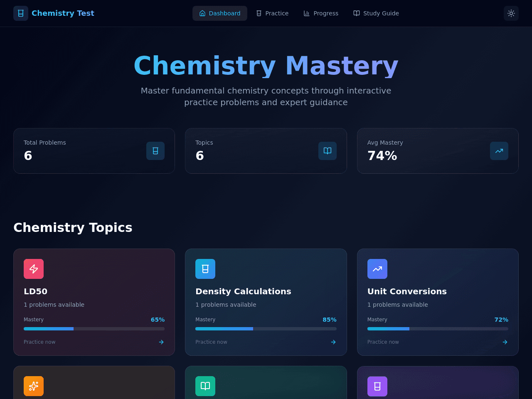532x399 pixels.
Task: Go to the Progress tab
Action: [321, 13]
